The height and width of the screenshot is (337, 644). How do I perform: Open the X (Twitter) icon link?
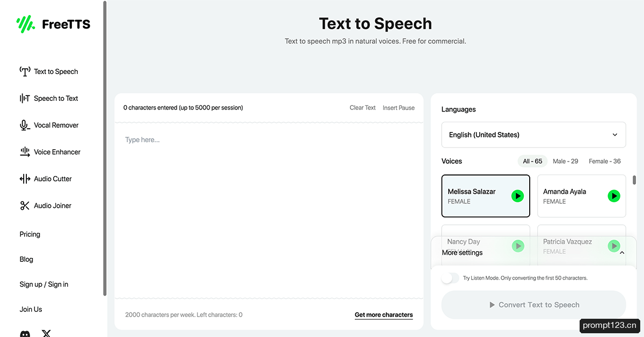(47, 334)
